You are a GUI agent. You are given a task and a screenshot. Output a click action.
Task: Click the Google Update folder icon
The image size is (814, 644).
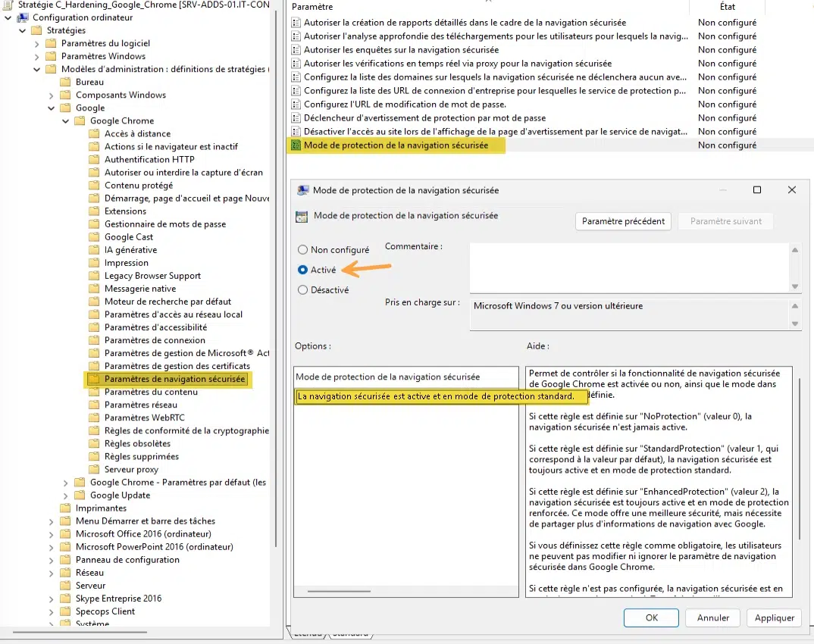[x=80, y=495]
